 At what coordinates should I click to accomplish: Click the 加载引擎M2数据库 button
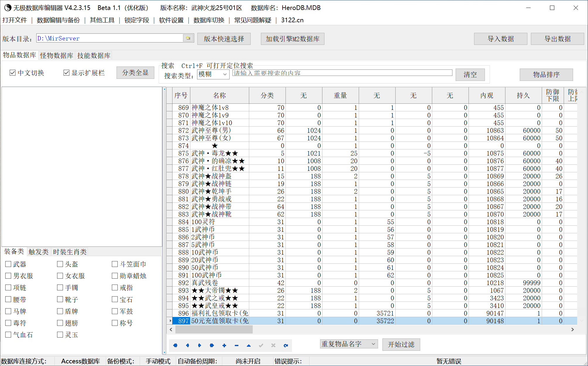[x=293, y=39]
